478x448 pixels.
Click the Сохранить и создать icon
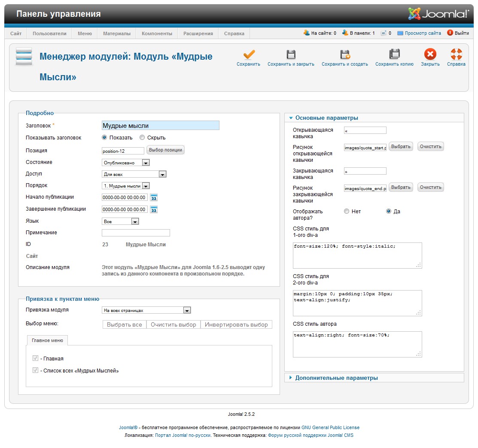345,54
